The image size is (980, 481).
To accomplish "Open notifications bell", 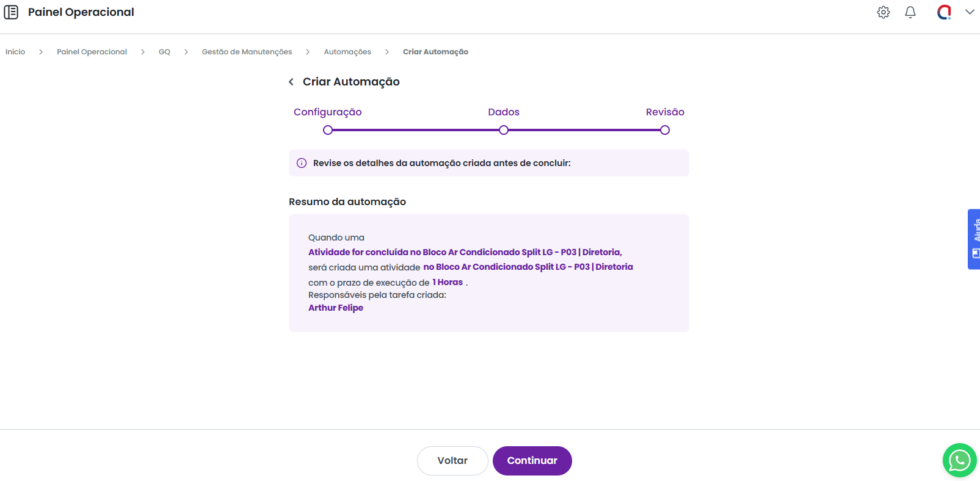I will coord(910,12).
